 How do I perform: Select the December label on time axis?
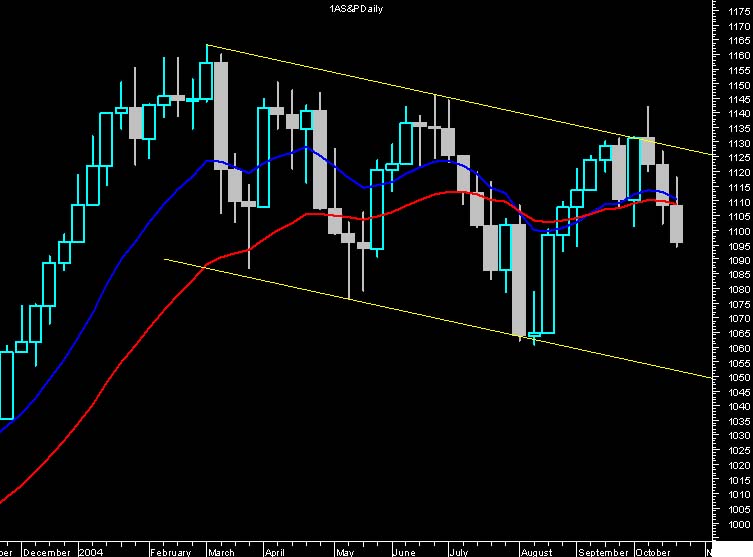47,552
